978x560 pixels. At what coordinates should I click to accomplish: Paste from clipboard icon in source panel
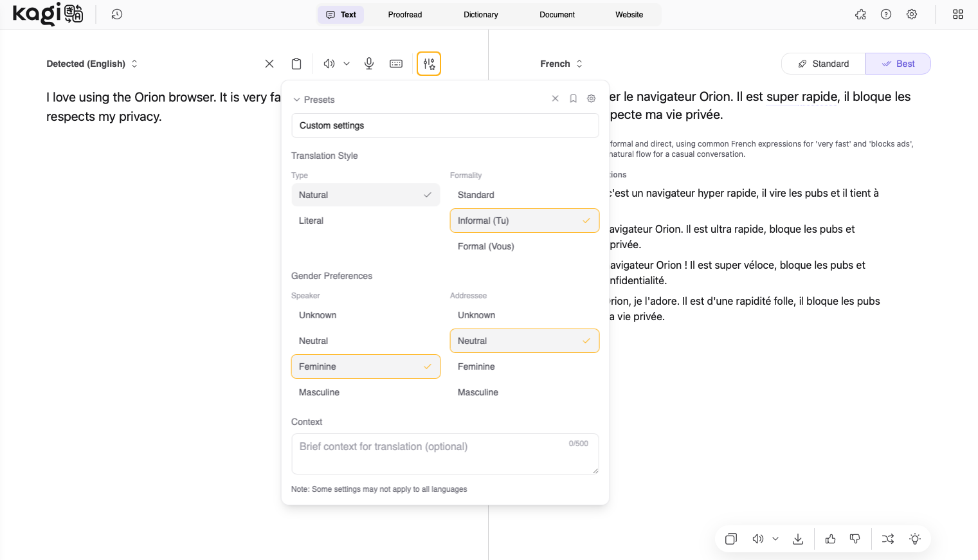[296, 64]
